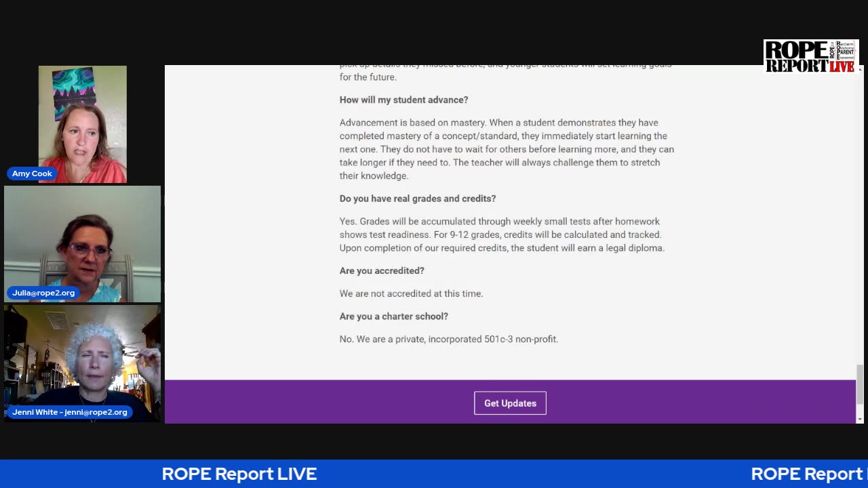This screenshot has width=868, height=488.
Task: Click the Amy Cook name label
Action: (32, 174)
